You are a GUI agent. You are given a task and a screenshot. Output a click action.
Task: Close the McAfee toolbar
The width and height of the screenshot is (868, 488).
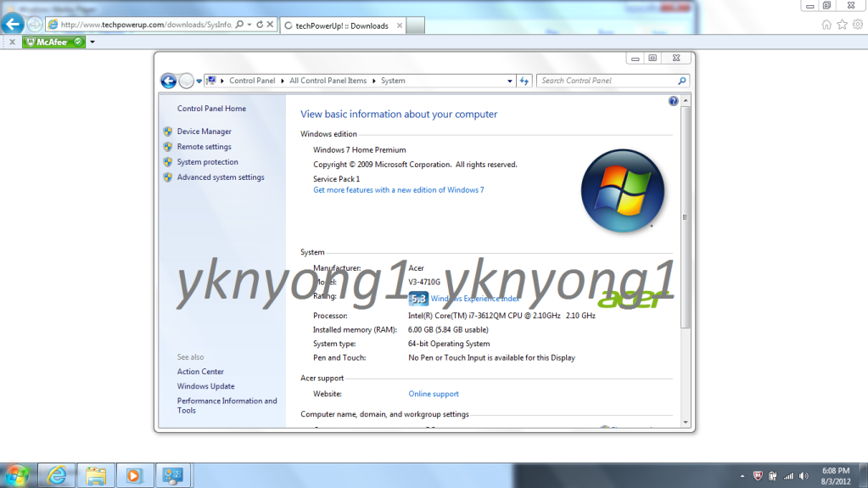pos(12,42)
